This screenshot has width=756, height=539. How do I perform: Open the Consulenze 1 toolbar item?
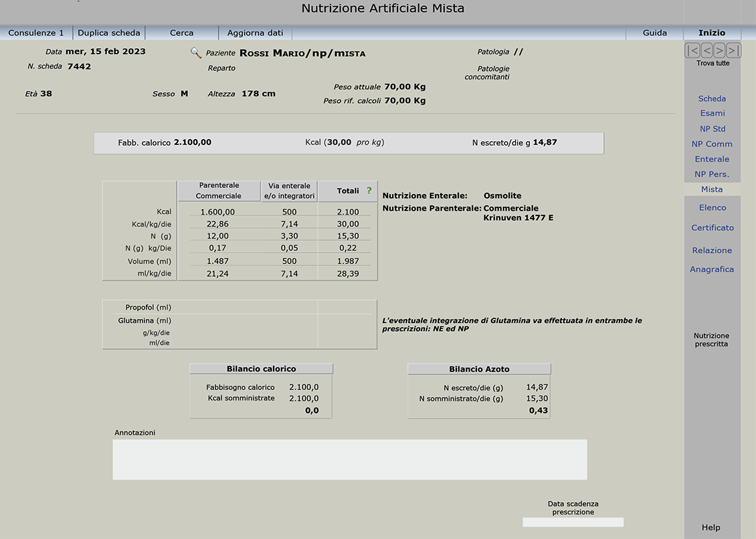tap(36, 33)
